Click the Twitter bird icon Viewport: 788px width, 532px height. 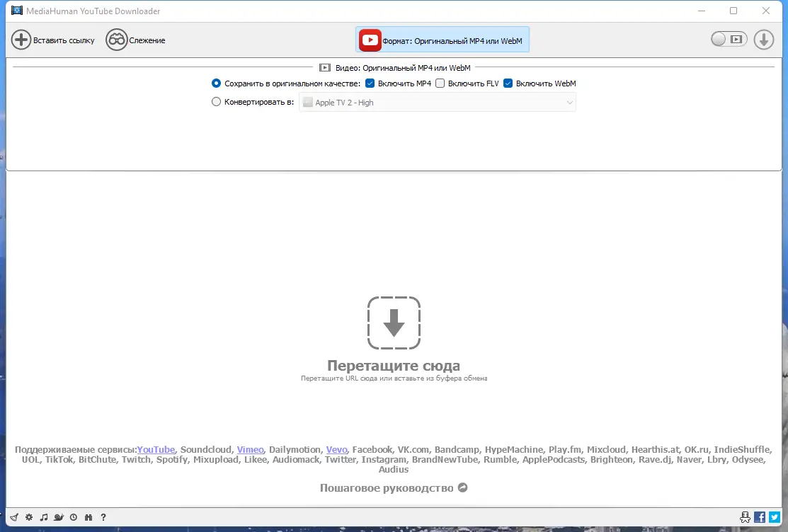coord(775,517)
